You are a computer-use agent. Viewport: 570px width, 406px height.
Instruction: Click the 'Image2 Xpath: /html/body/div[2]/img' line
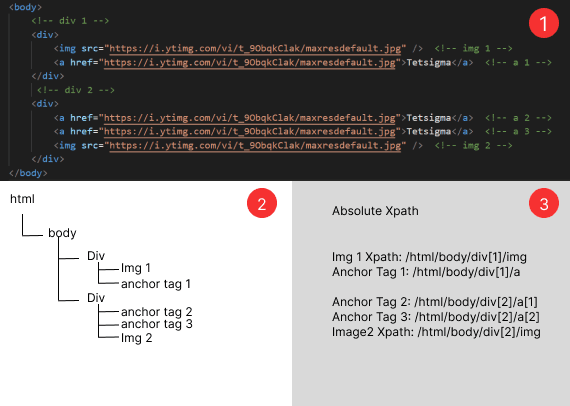click(436, 332)
